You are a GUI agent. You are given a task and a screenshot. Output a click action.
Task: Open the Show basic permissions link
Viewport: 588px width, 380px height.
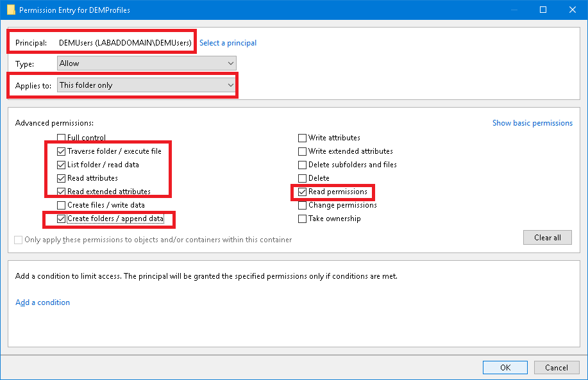pos(532,123)
